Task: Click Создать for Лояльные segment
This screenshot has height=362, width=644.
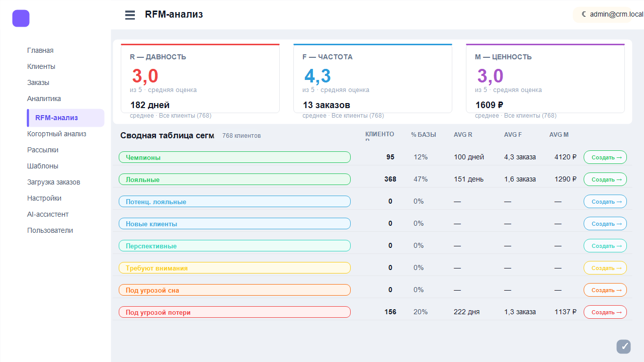Action: (x=605, y=179)
